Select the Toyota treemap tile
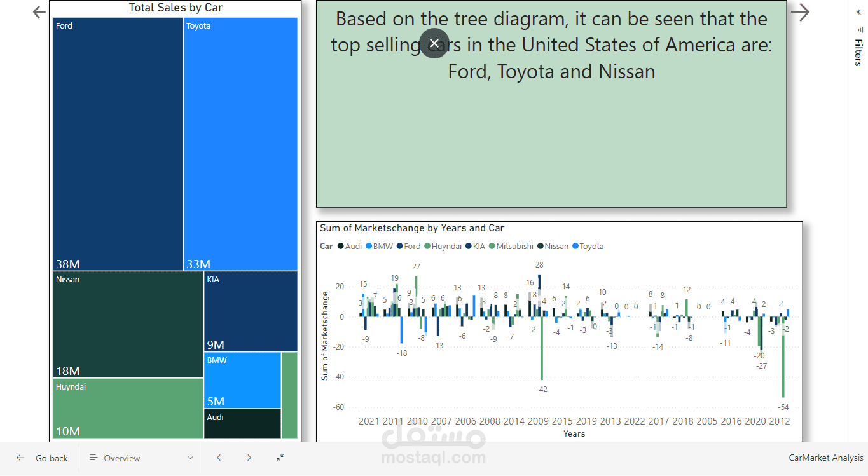Image resolution: width=868 pixels, height=476 pixels. (x=240, y=144)
